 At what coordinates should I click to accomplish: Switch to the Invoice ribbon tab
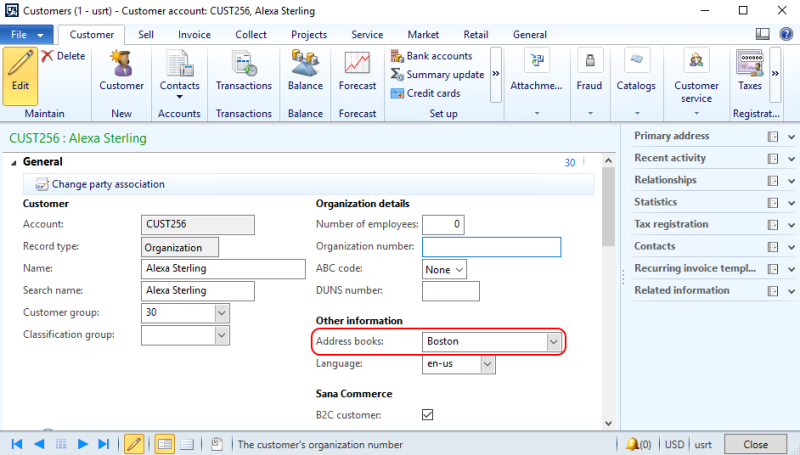click(x=194, y=34)
